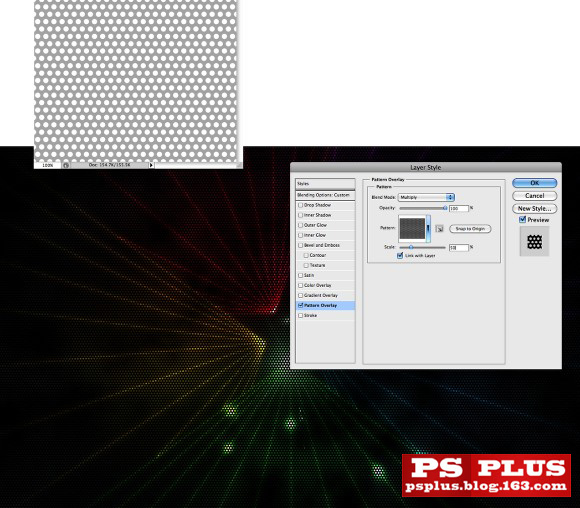The width and height of the screenshot is (580, 508).
Task: Click the OK button
Action: pos(535,183)
